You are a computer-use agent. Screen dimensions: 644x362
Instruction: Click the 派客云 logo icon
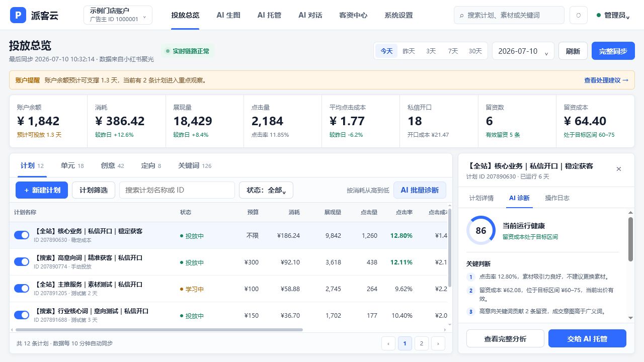coord(18,15)
